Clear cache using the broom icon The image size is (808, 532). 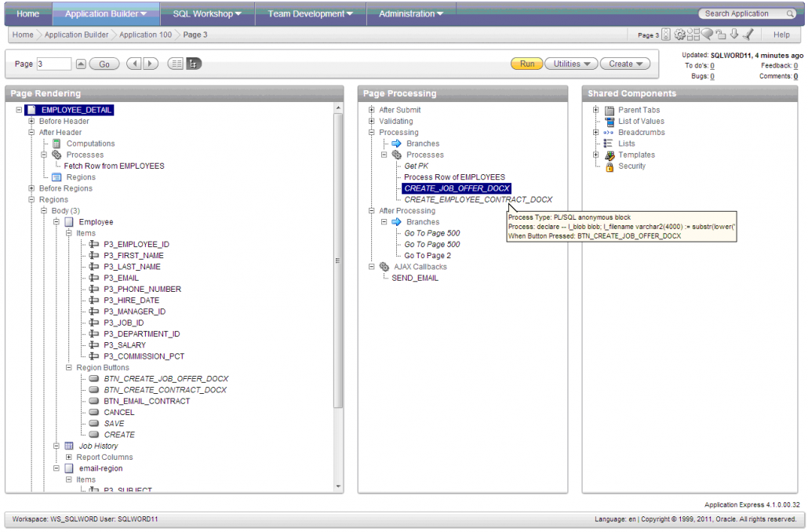[x=748, y=34]
